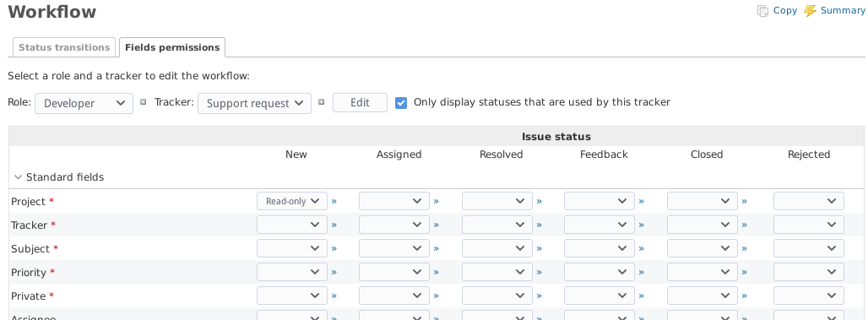868x320 pixels.
Task: Click the Project row copy arrow in Feedback column
Action: (641, 202)
